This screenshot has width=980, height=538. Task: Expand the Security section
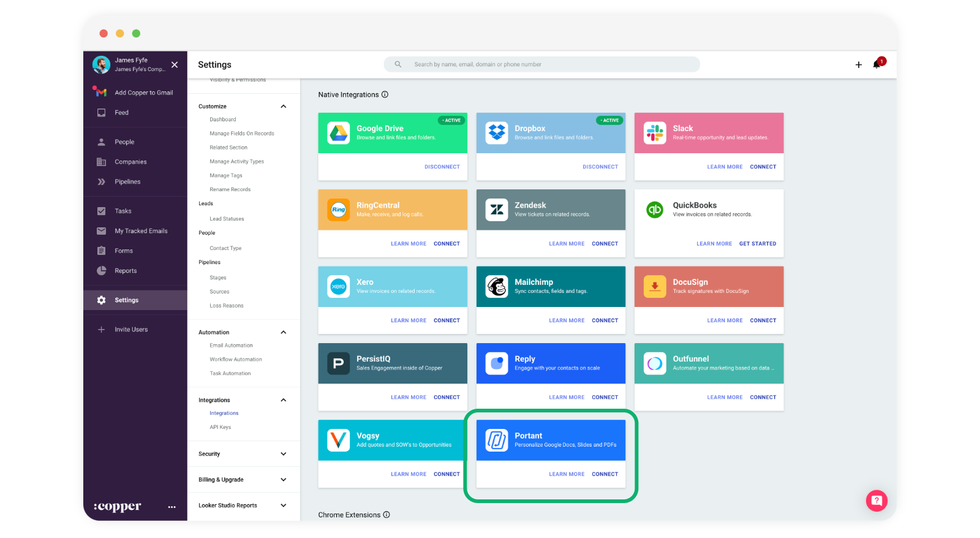283,454
